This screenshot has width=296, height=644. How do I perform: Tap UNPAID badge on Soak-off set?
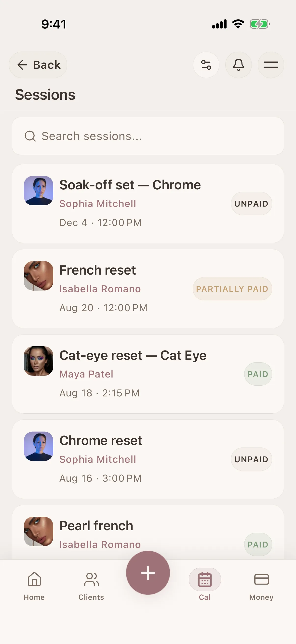[251, 204]
